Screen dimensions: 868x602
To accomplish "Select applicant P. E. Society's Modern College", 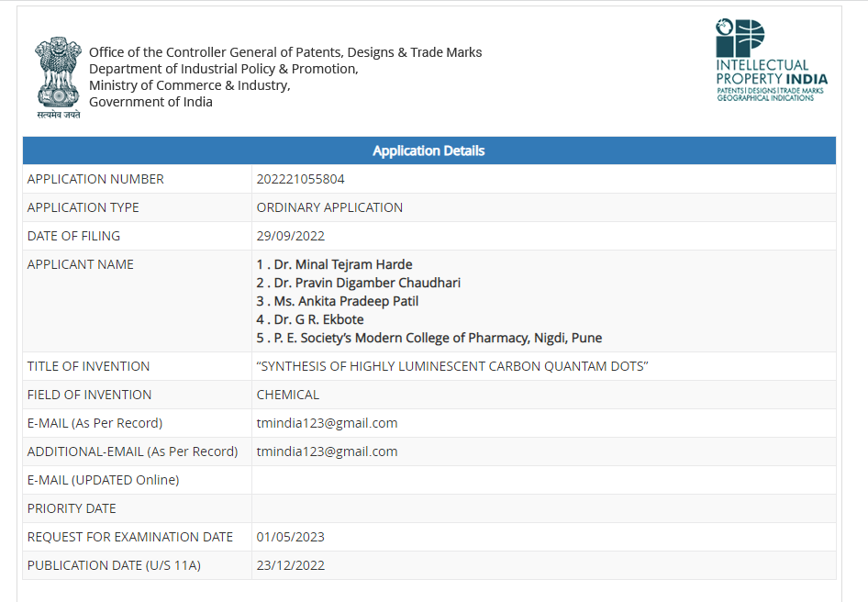I will [x=429, y=338].
